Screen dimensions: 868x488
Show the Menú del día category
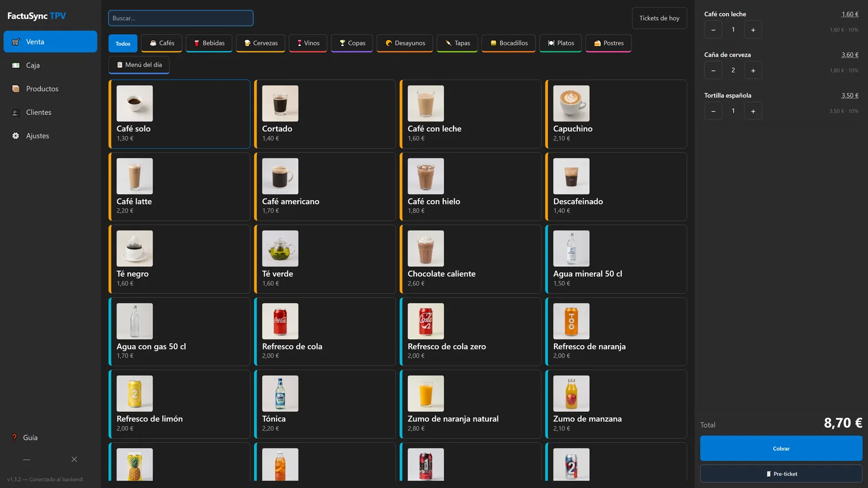click(139, 65)
